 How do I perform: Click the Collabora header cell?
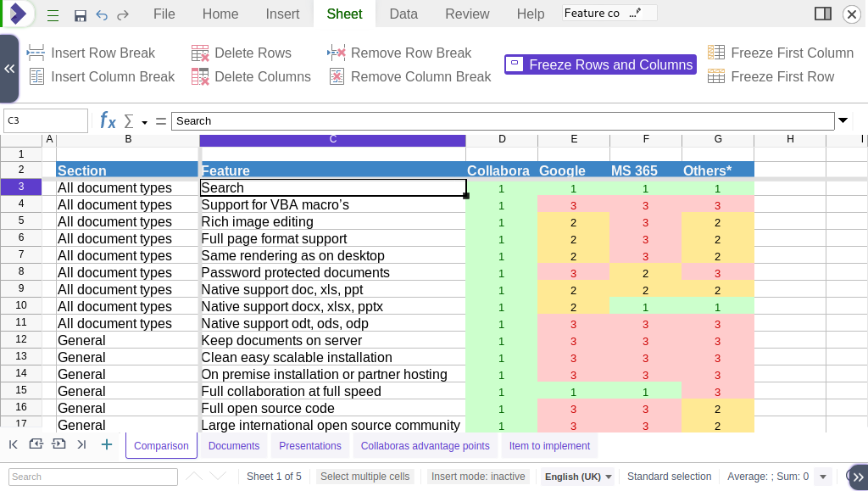tap(502, 170)
